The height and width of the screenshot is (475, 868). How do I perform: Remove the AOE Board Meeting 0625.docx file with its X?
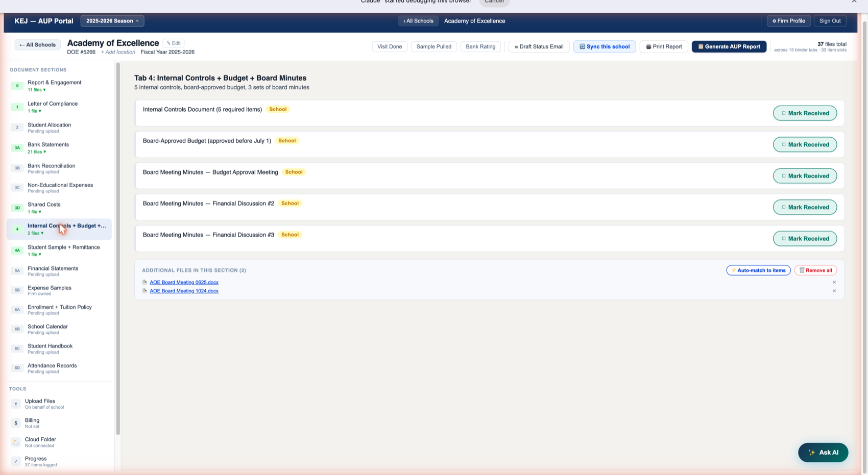click(x=834, y=282)
